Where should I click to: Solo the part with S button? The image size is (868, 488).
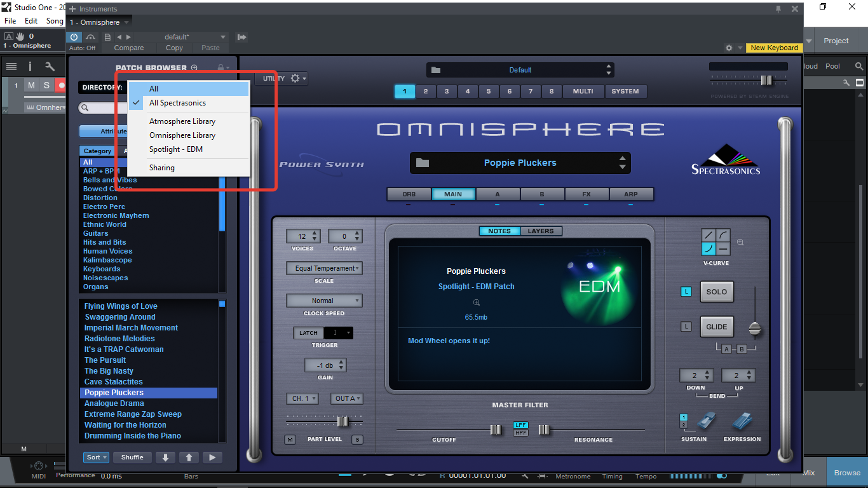(x=358, y=440)
